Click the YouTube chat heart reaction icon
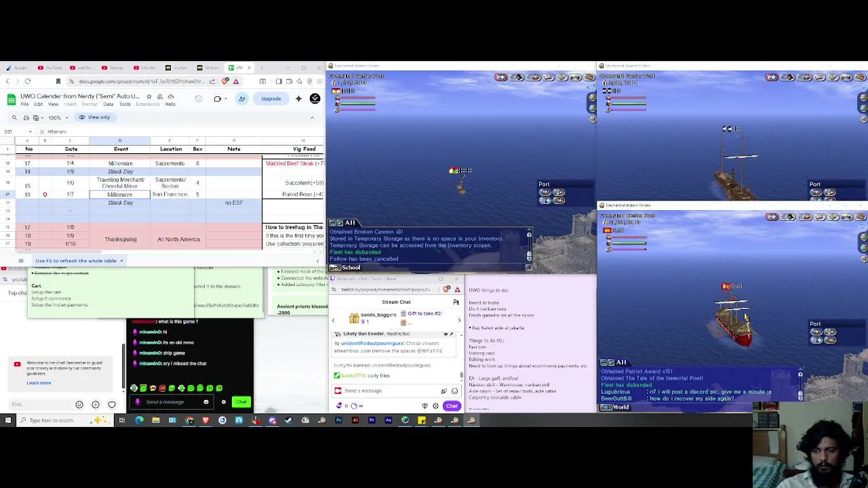This screenshot has height=488, width=868. [112, 405]
